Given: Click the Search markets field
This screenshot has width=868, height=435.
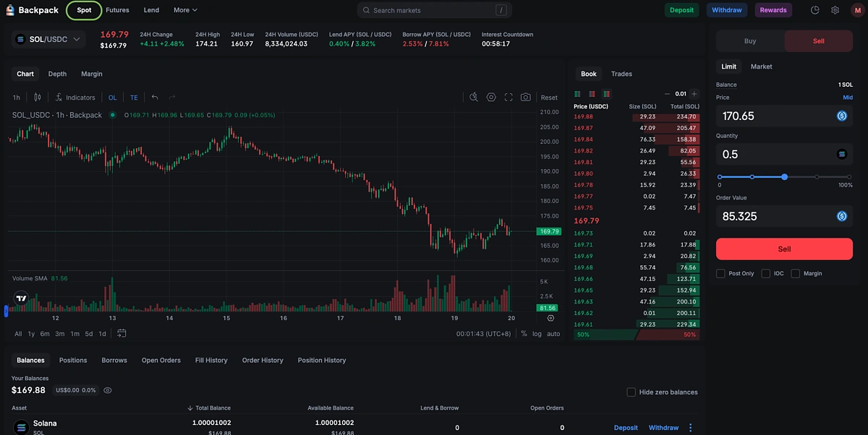Looking at the screenshot, I should point(435,10).
